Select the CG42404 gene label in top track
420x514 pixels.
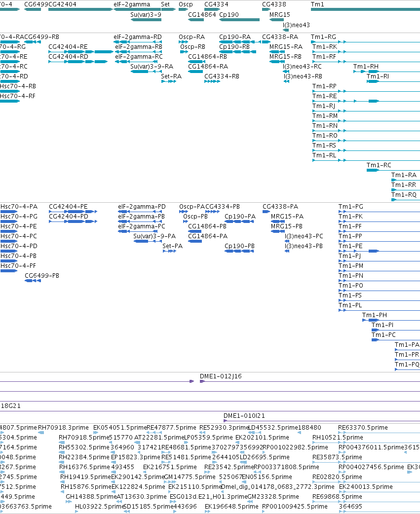62,4
